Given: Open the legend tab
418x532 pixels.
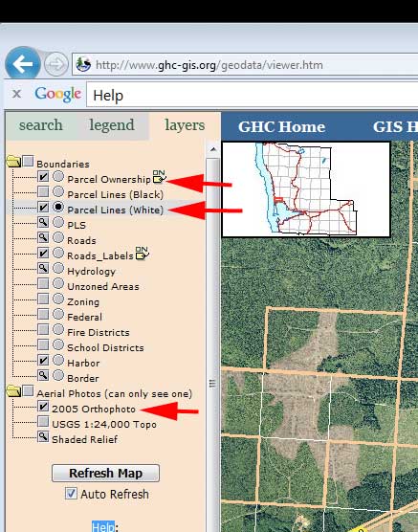Looking at the screenshot, I should click(112, 125).
